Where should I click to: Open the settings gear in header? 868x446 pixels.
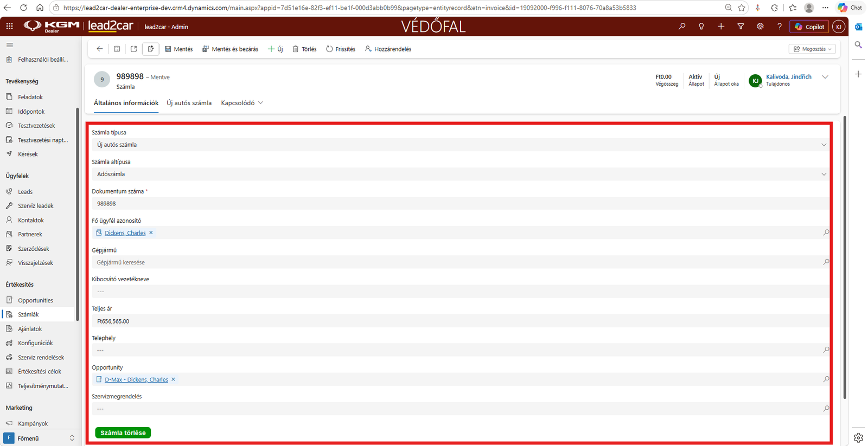pyautogui.click(x=760, y=27)
